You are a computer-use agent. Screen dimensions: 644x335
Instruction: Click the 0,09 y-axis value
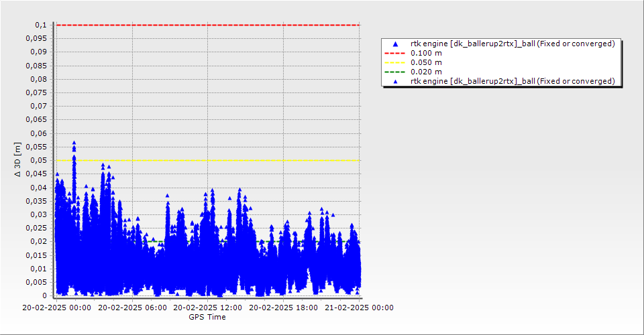click(x=39, y=52)
